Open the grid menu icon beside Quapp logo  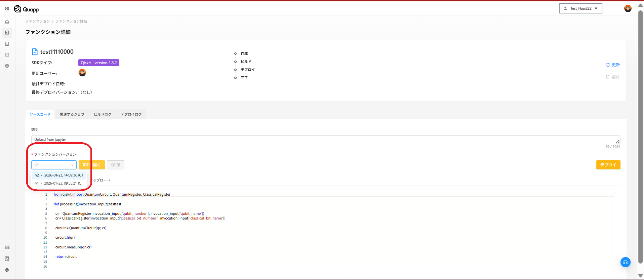tap(7, 8)
